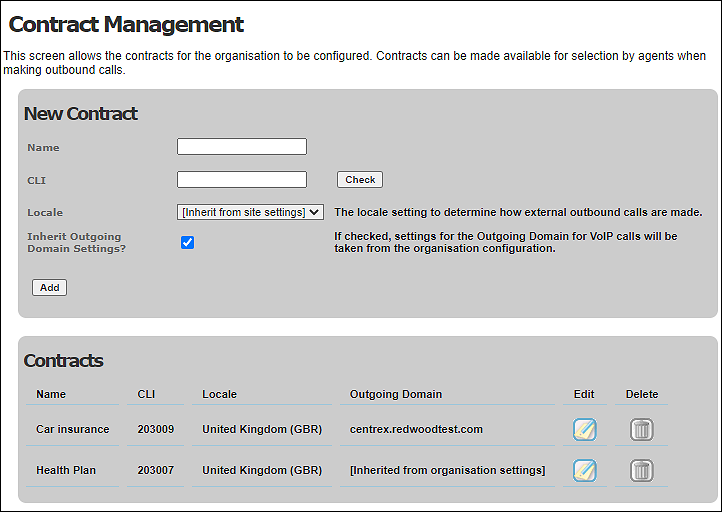Image resolution: width=722 pixels, height=512 pixels.
Task: Edit the Health Plan contract
Action: tap(585, 471)
